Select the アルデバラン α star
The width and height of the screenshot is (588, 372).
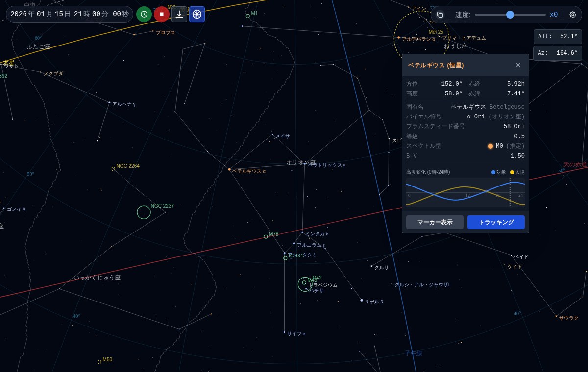tap(399, 37)
